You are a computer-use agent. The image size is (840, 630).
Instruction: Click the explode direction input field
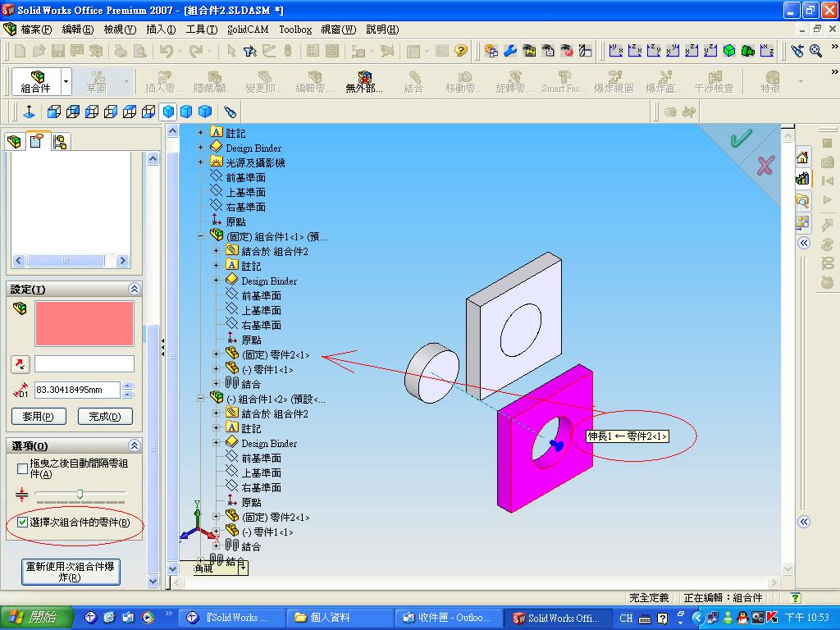point(84,363)
